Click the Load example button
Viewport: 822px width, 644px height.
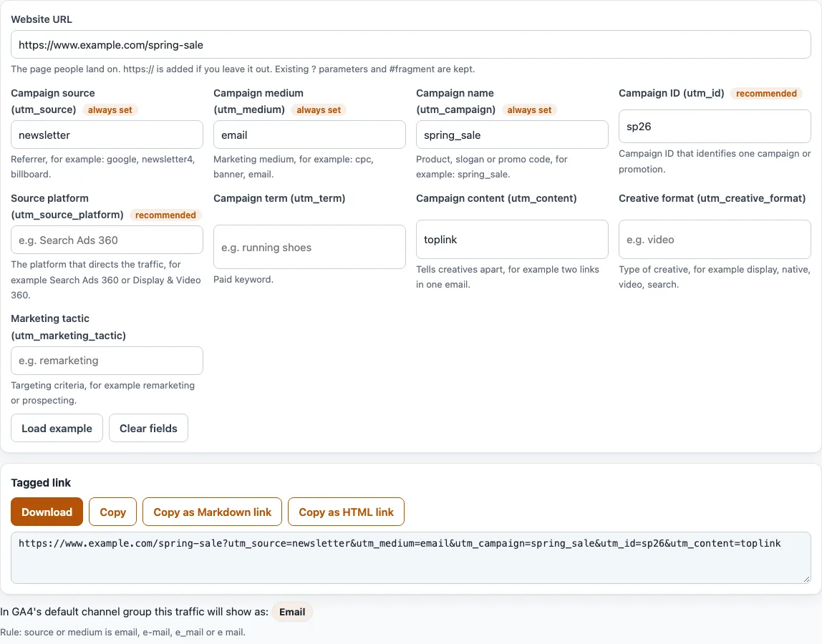57,428
